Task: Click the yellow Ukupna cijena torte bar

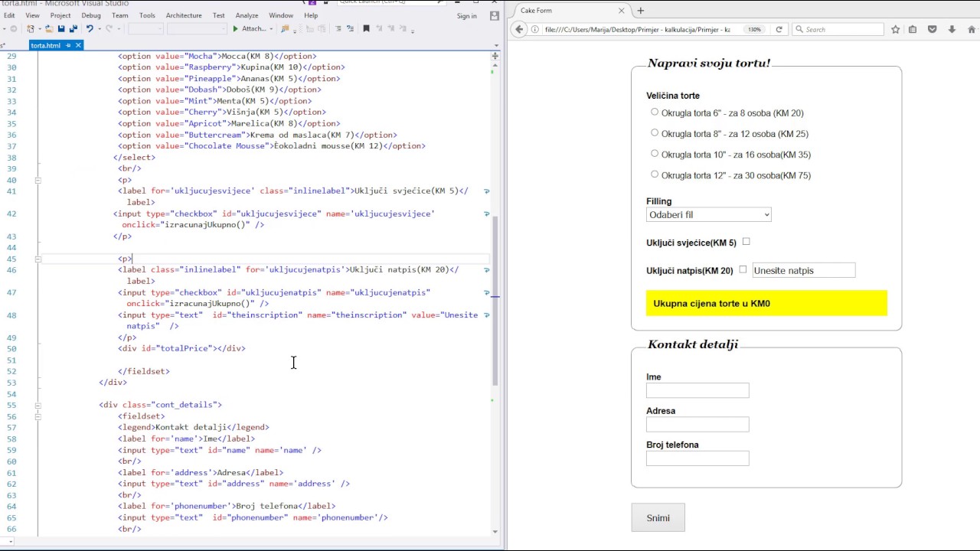Action: [x=766, y=303]
